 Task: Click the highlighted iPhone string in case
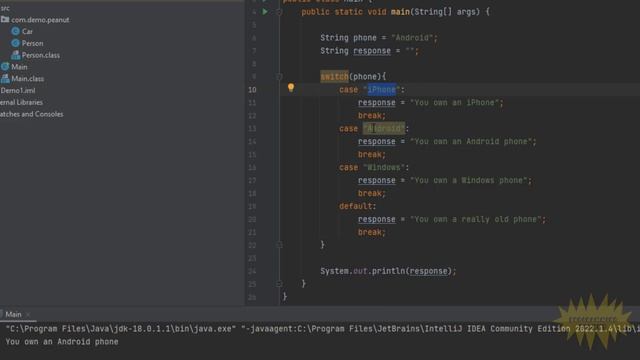pos(382,89)
